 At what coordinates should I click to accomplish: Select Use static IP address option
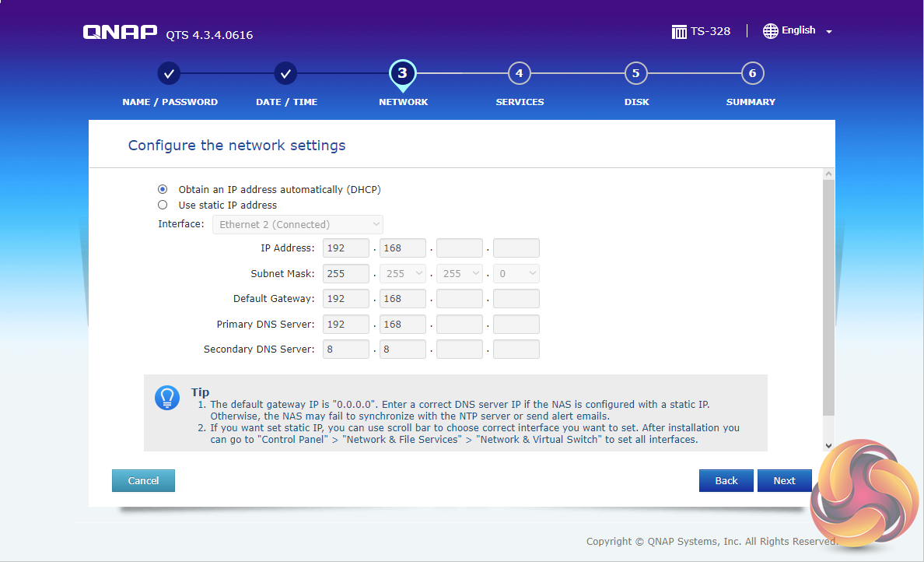[x=163, y=205]
